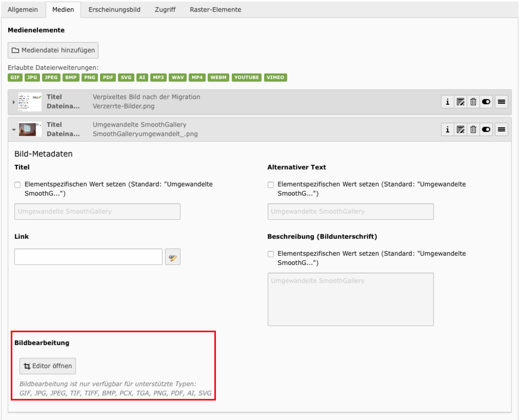Click the PNG extension badge
Screen dimensions: 520x420
(x=90, y=78)
